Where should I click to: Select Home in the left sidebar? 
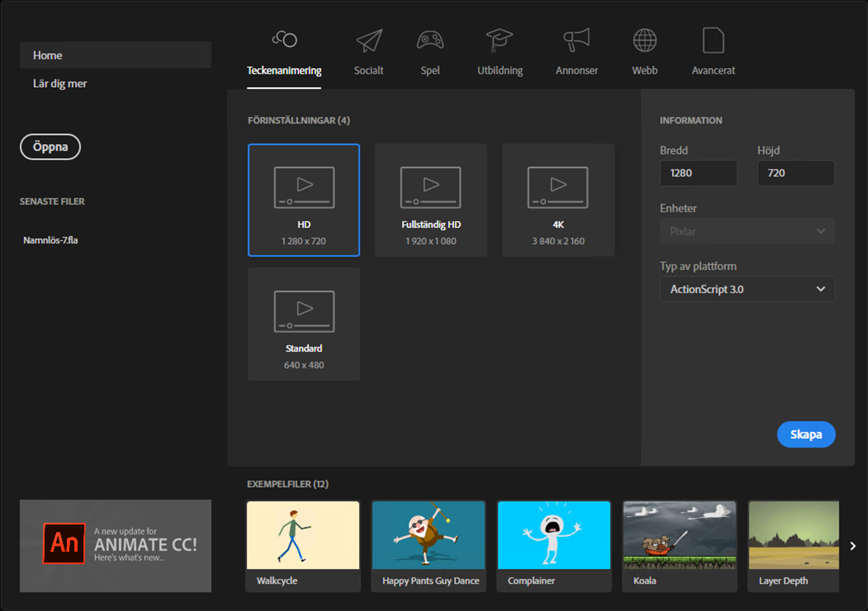(x=116, y=55)
